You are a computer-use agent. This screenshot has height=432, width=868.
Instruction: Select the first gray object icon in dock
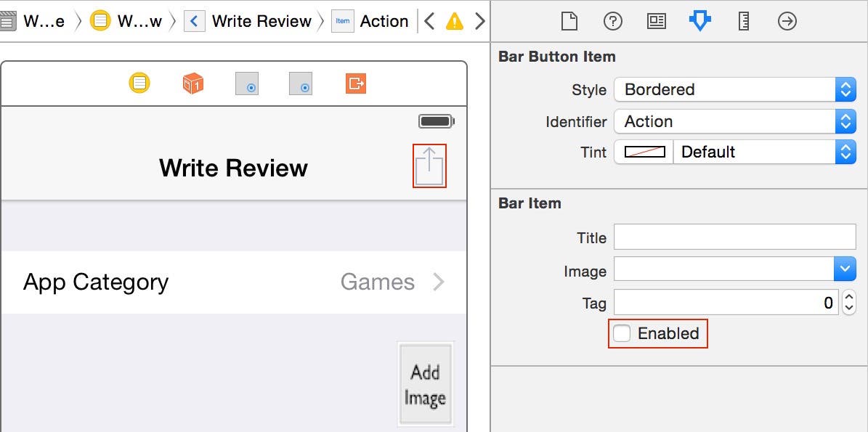[247, 83]
